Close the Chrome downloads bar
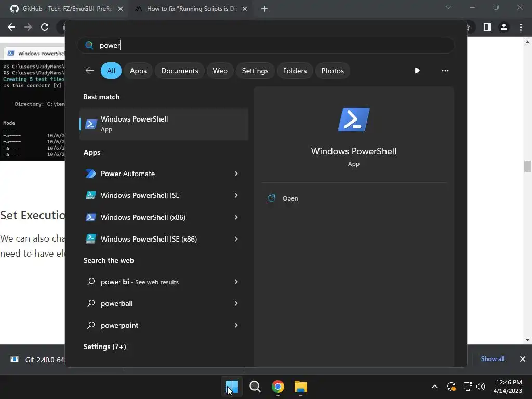This screenshot has width=532, height=399. 523,359
